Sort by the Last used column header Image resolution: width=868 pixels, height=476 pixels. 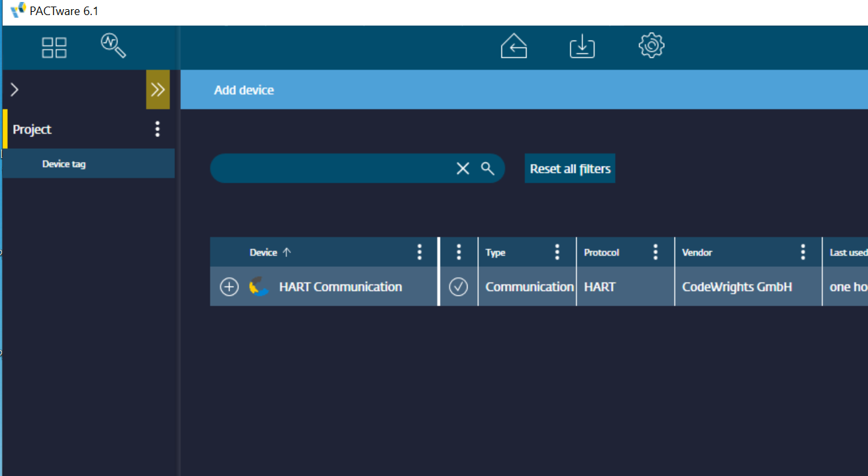click(x=848, y=252)
